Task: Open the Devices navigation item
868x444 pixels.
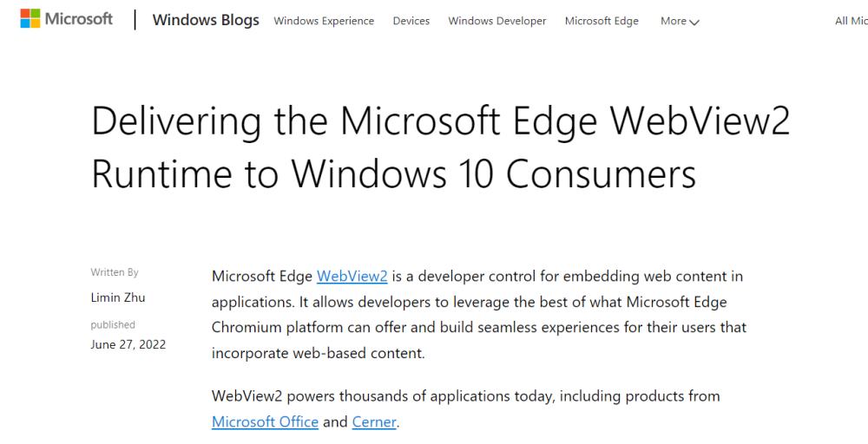Action: click(x=411, y=21)
